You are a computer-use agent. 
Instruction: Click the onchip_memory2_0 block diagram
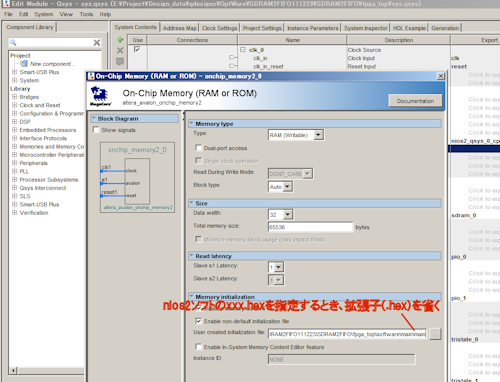tap(137, 177)
